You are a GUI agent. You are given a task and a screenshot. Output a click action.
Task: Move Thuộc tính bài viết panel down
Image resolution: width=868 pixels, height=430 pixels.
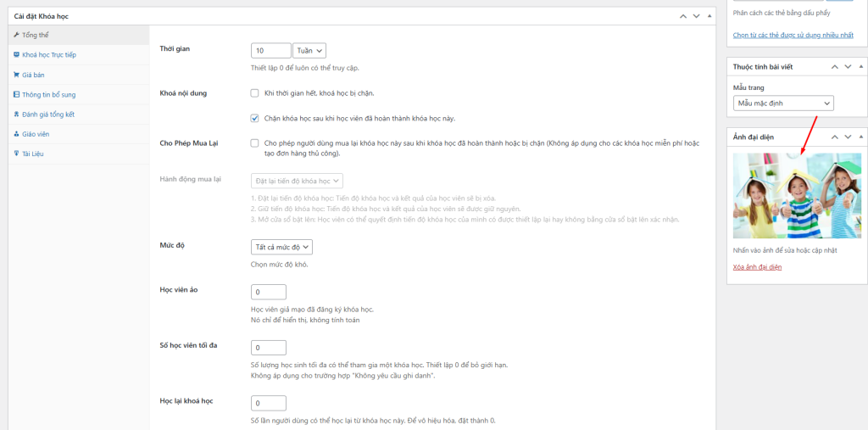pos(847,66)
